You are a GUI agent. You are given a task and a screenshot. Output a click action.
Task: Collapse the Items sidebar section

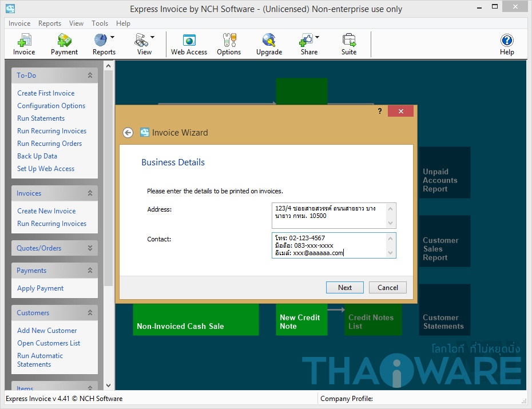[x=90, y=387]
